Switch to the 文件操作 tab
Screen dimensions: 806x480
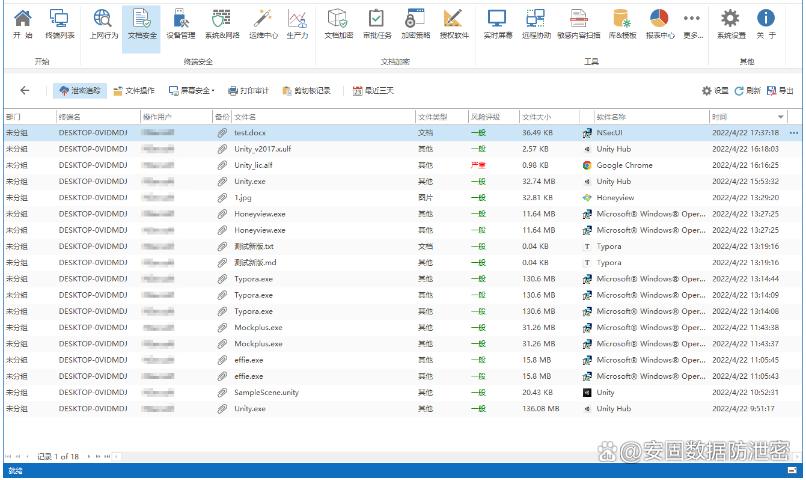pyautogui.click(x=133, y=91)
